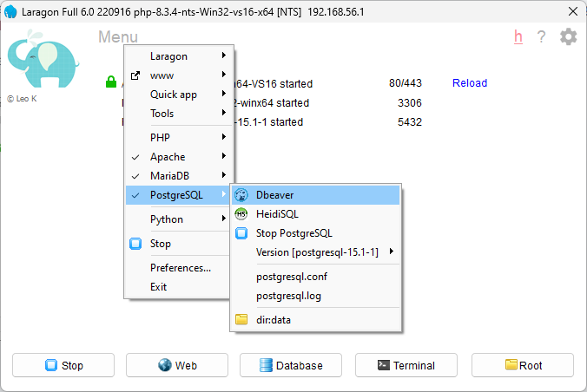Screen dimensions: 587x392
Task: Open the dir:data folder icon
Action: pos(241,320)
